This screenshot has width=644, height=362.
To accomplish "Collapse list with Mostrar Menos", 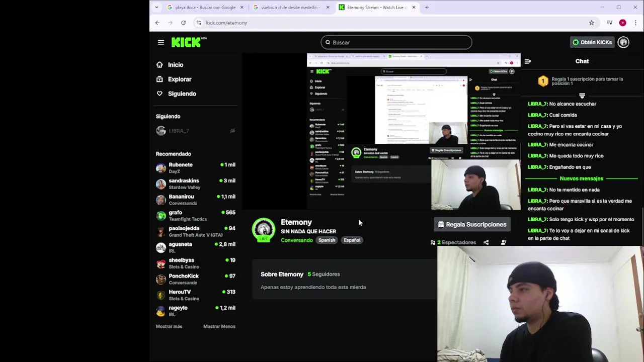I will click(219, 326).
